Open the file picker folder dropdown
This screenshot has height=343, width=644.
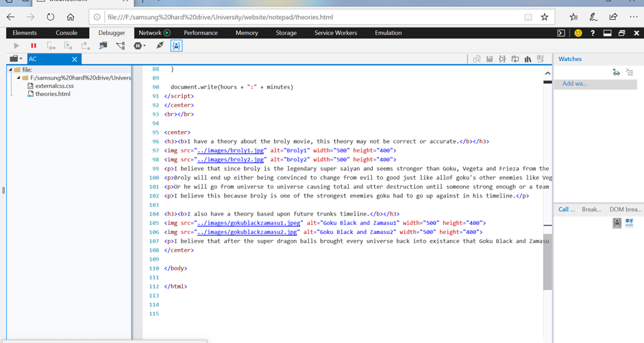pyautogui.click(x=16, y=59)
